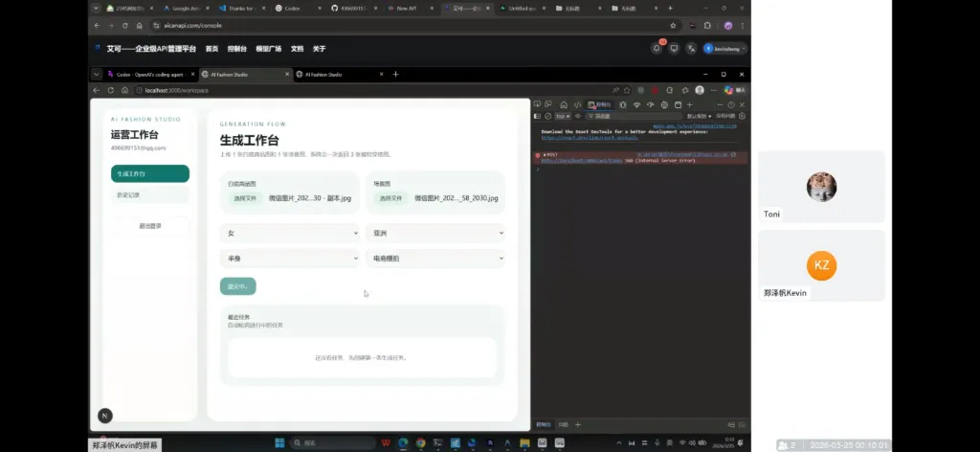
Task: Click the DevTools inspect element icon
Action: (537, 104)
